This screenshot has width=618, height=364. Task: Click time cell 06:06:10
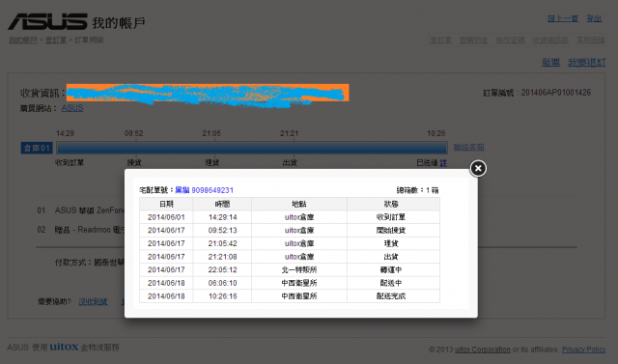click(222, 283)
